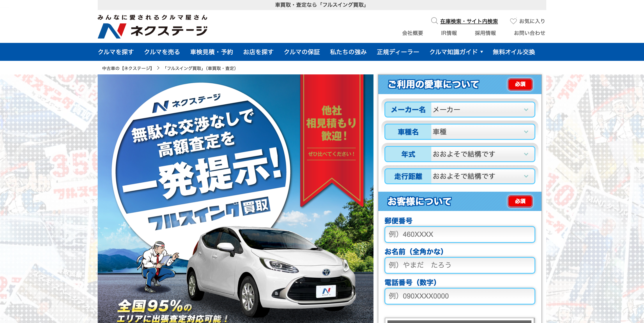Viewport: 644px width, 323px height.
Task: Click the magnifying glass search icon
Action: coord(434,21)
